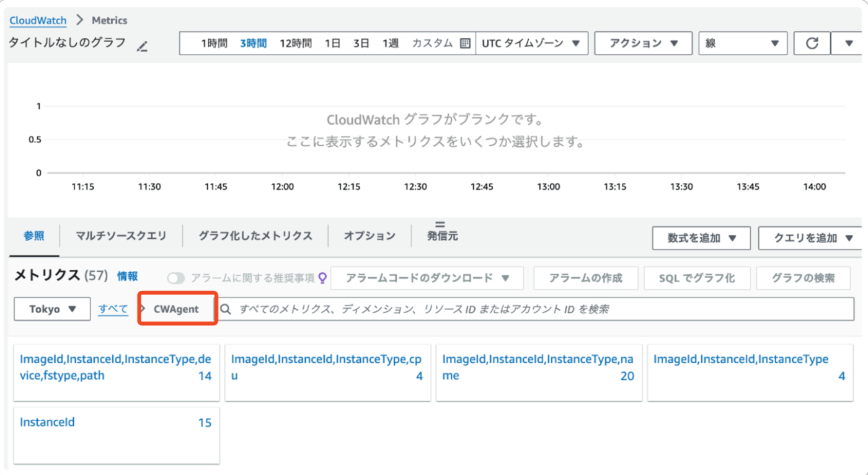Switch to the オプション tab
Viewport: 868px width, 475px height.
(x=370, y=236)
